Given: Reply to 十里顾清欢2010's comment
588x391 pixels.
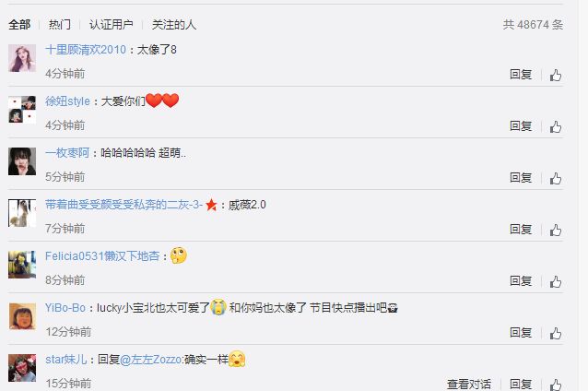Looking at the screenshot, I should [521, 75].
